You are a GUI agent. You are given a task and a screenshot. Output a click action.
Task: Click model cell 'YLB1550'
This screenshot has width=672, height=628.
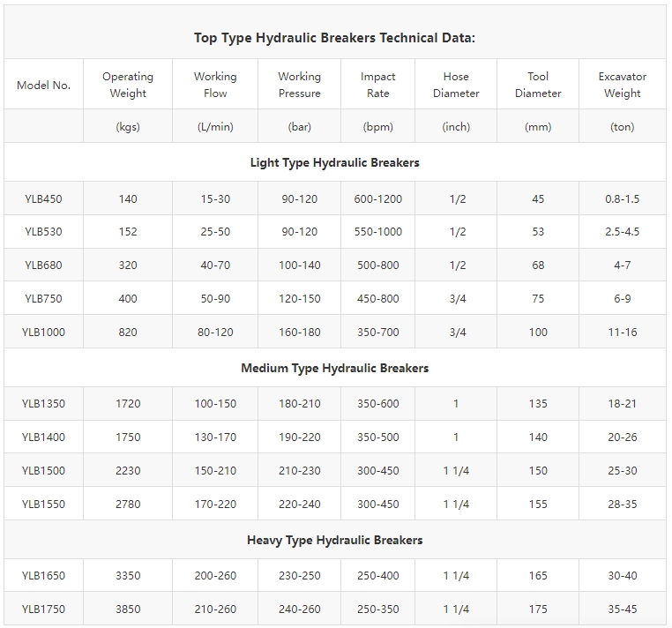43,504
